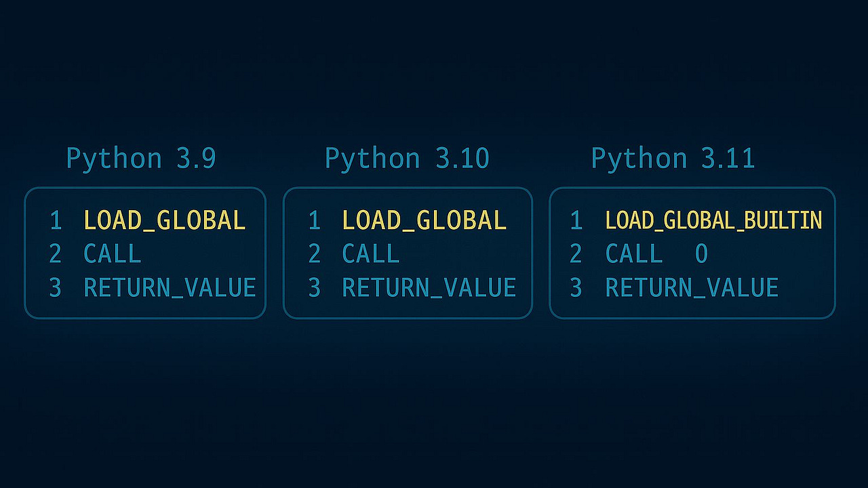Select LOAD_GLOBAL in the Python 3.9 box
This screenshot has width=868, height=488.
[x=164, y=220]
